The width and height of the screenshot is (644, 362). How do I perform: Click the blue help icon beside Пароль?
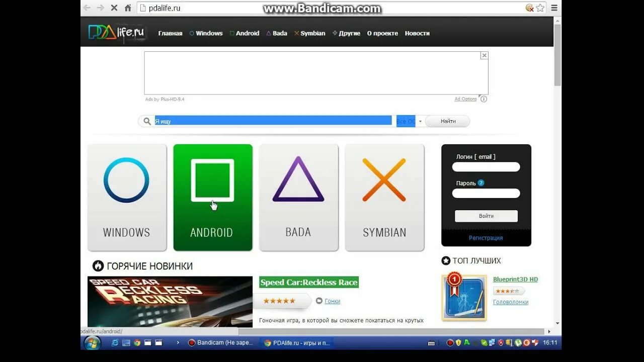(x=481, y=183)
